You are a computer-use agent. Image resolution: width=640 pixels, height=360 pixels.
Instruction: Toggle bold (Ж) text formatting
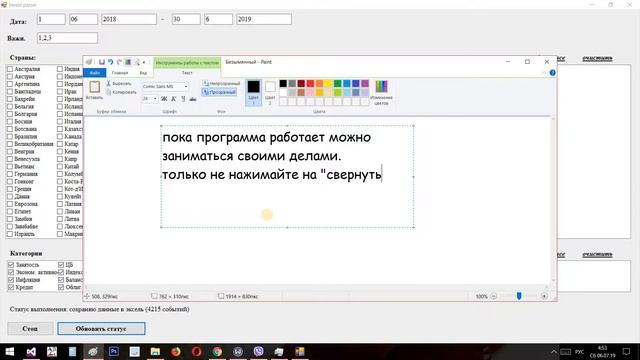tap(164, 99)
